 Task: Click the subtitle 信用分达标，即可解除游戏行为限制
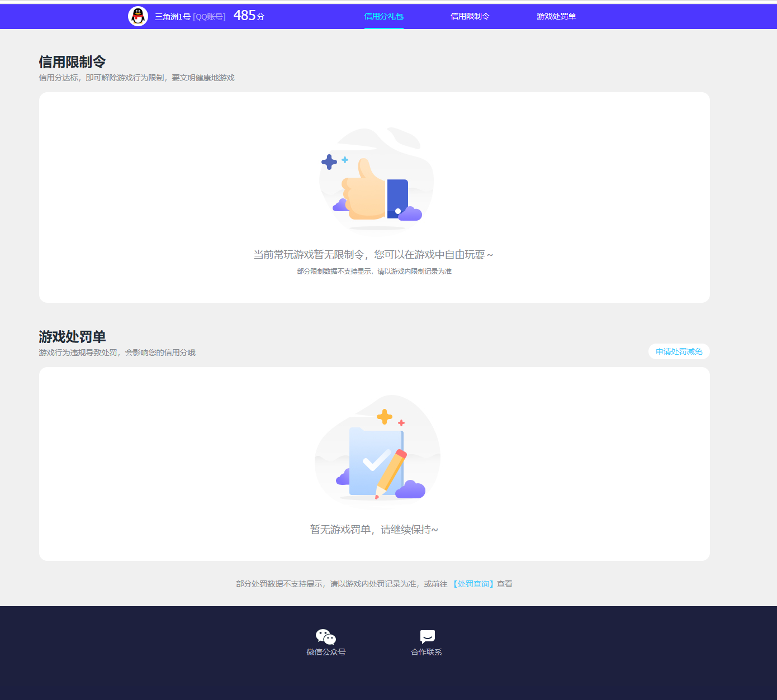click(x=101, y=78)
